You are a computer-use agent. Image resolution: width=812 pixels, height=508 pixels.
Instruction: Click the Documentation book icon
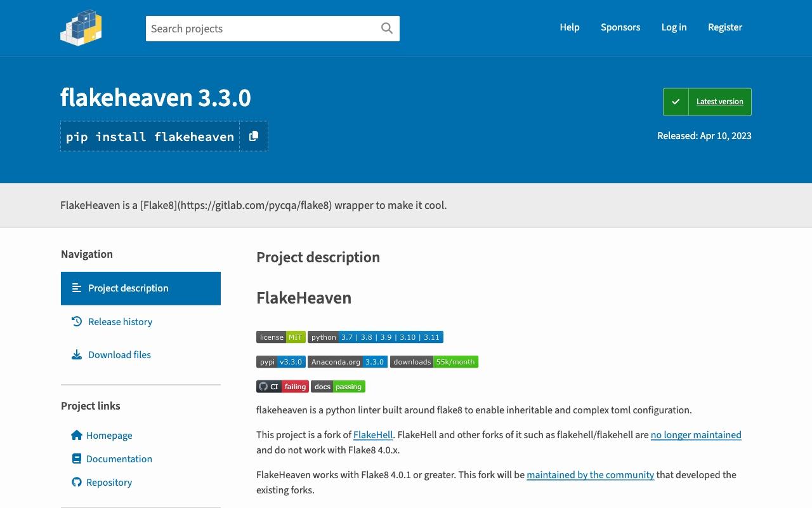pyautogui.click(x=77, y=458)
